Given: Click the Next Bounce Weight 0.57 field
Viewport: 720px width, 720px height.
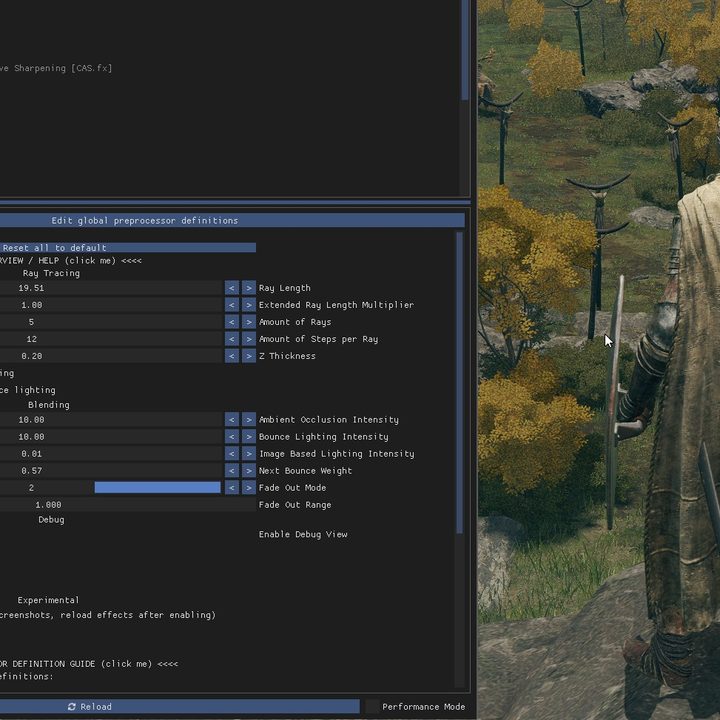Looking at the screenshot, I should [x=111, y=471].
